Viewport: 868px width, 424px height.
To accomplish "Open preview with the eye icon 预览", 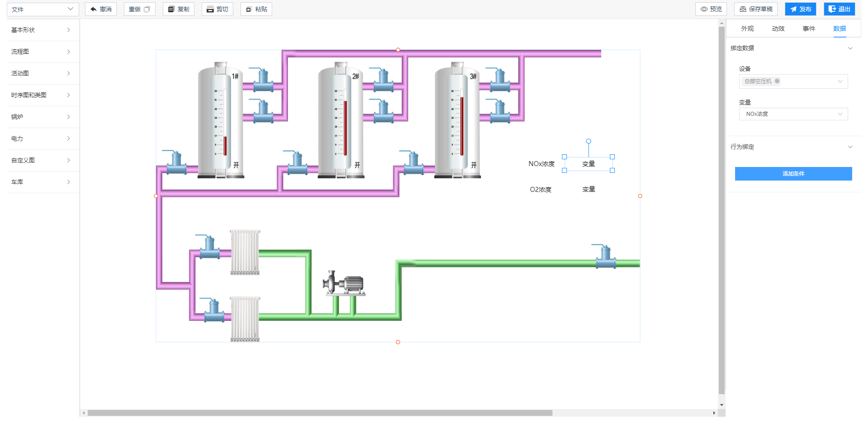I will coord(711,9).
